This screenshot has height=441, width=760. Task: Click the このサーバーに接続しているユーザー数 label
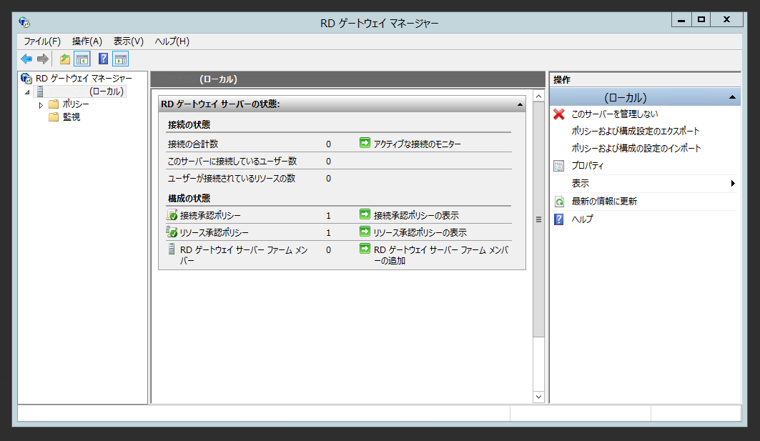(x=232, y=161)
